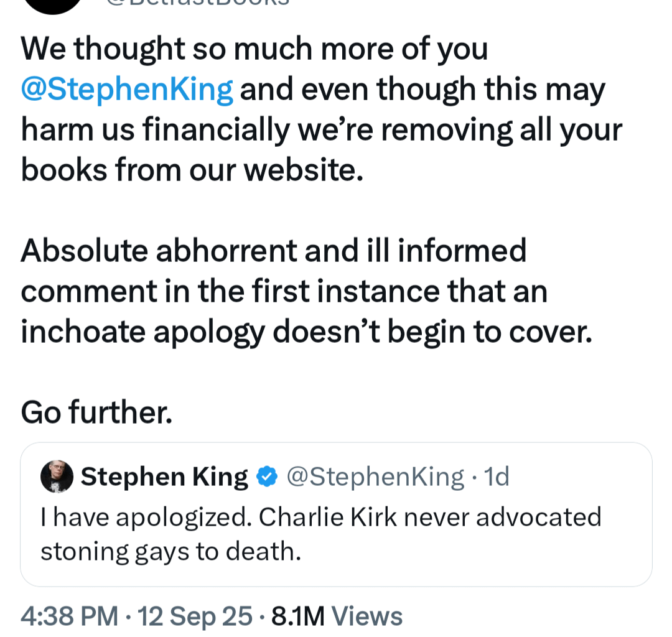Image resolution: width=672 pixels, height=637 pixels.
Task: View analytics via the 8.1M Views link
Action: [336, 616]
